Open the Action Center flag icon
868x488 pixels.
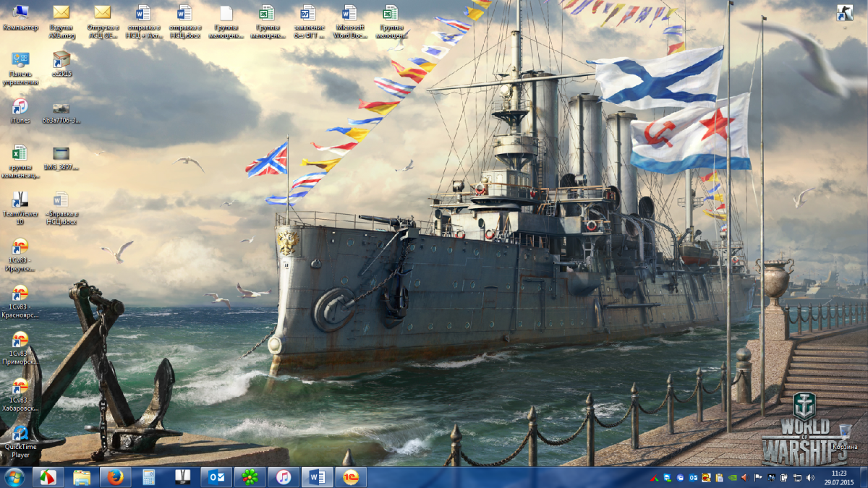(758, 478)
